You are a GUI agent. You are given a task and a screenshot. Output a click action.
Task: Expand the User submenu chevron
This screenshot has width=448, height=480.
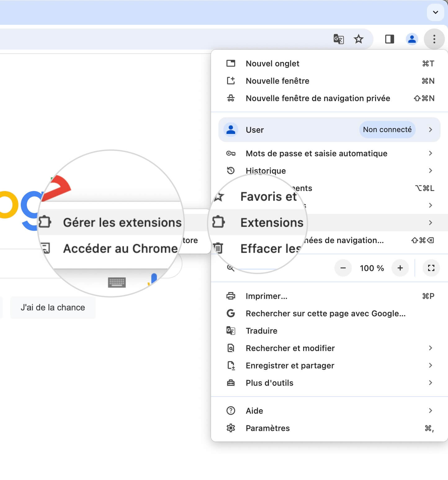(430, 130)
